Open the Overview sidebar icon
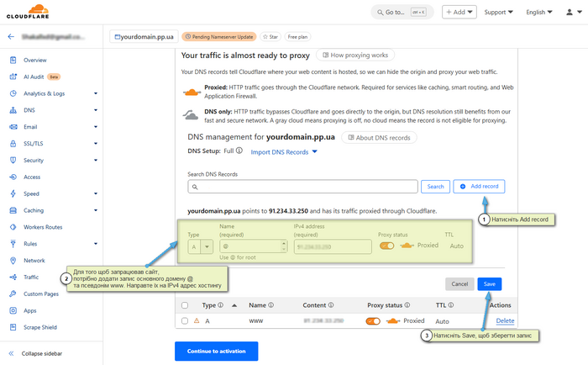This screenshot has height=365, width=588. (13, 60)
